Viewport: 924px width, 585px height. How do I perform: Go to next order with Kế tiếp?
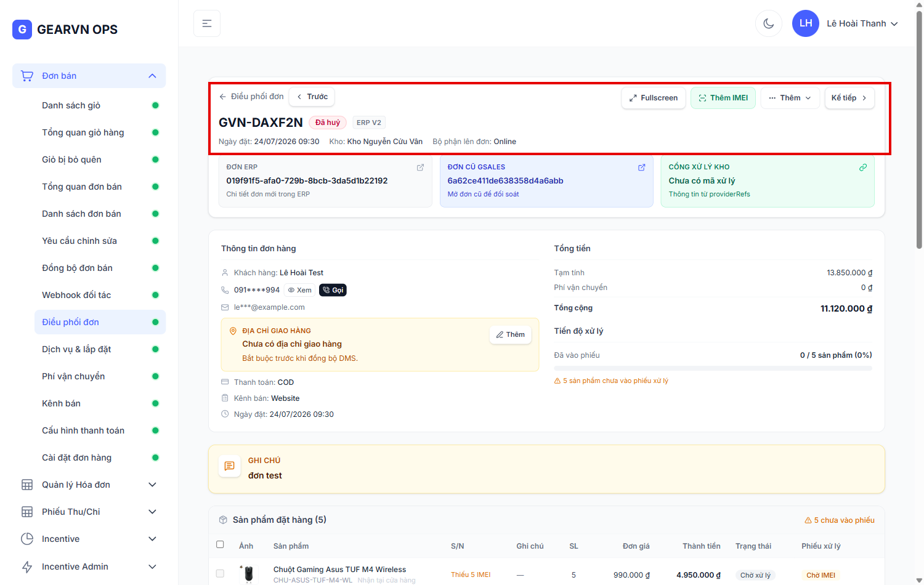849,98
